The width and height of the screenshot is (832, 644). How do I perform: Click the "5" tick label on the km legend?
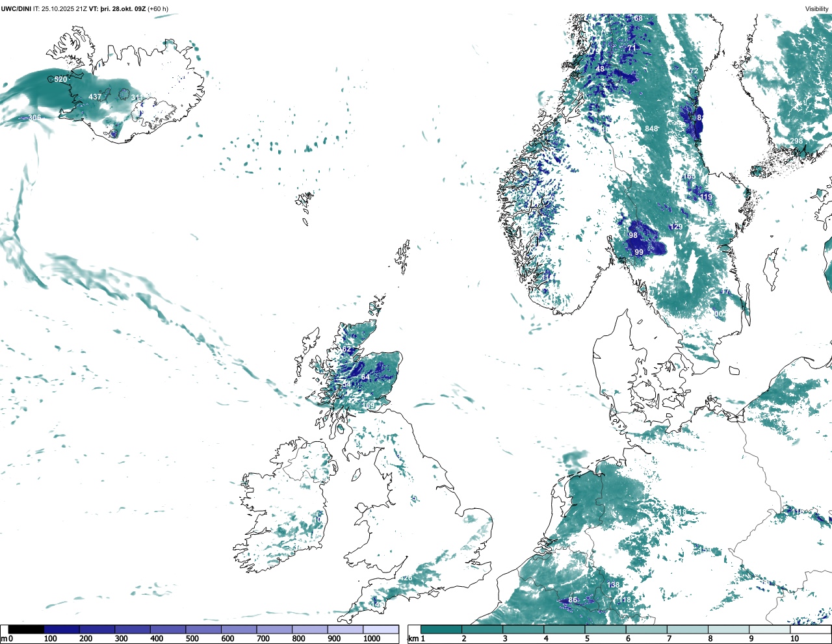click(587, 639)
